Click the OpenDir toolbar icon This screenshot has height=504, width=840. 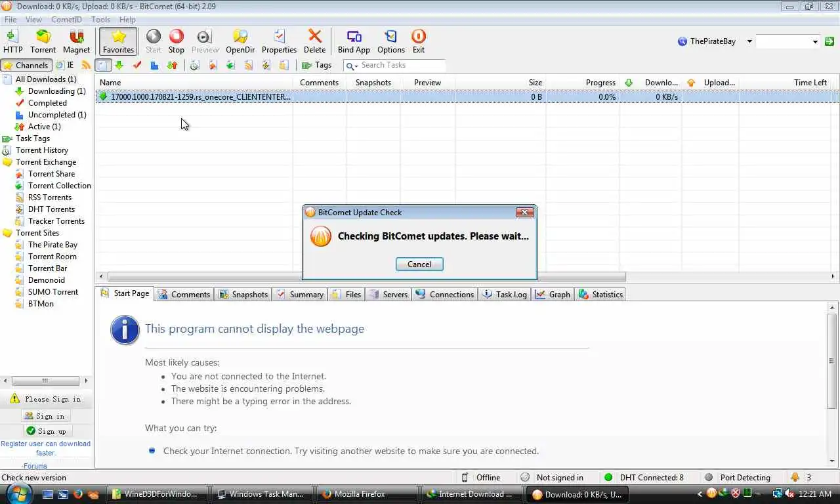click(240, 41)
